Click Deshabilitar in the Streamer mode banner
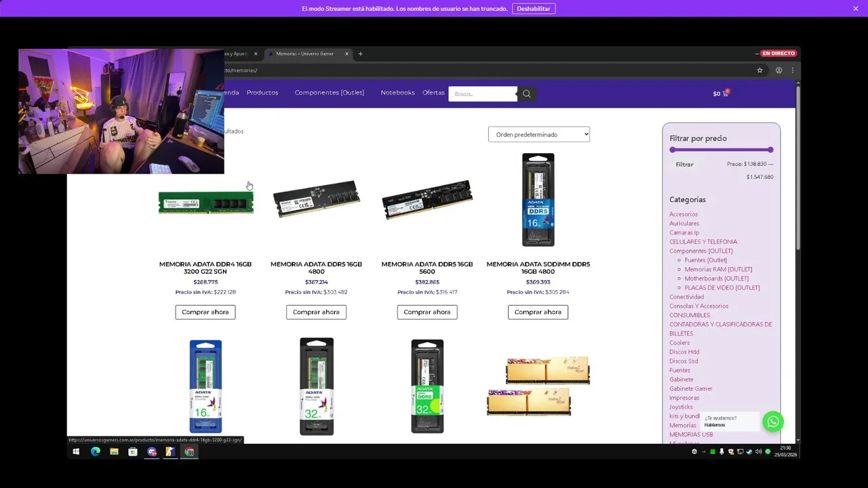The width and height of the screenshot is (868, 488). pos(534,8)
